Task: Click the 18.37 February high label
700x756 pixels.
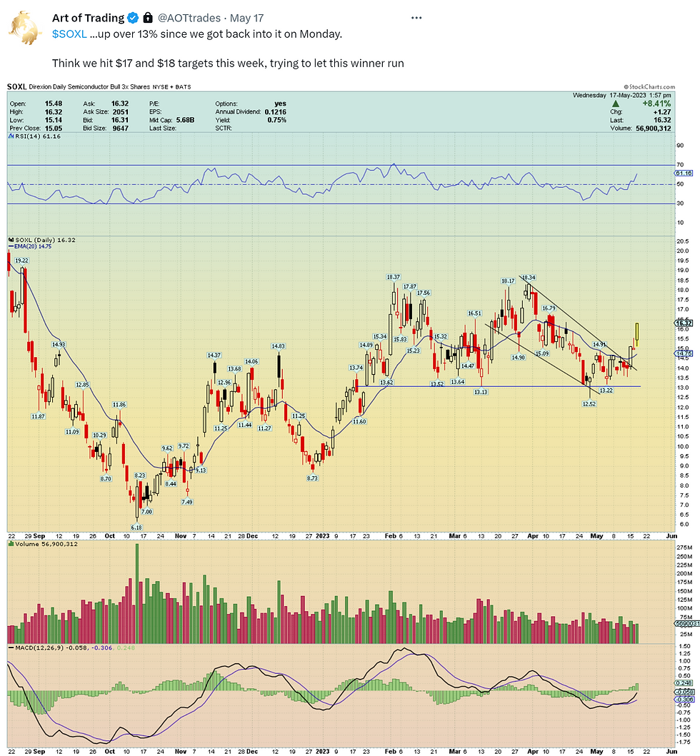Action: (393, 277)
